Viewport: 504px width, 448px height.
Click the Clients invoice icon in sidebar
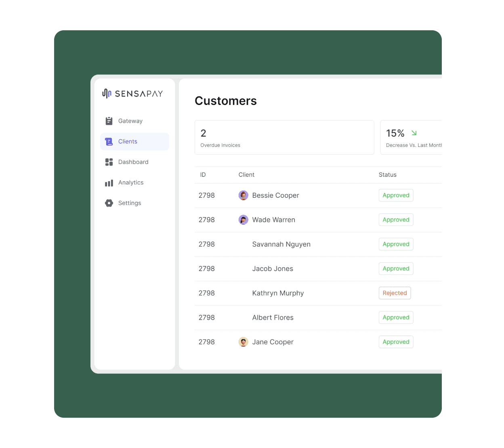109,142
